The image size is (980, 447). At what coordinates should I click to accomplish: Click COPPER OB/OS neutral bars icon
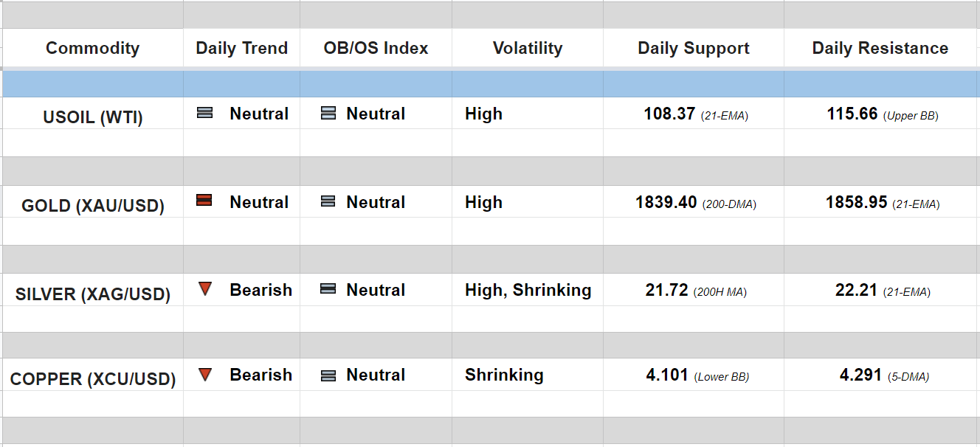(328, 375)
